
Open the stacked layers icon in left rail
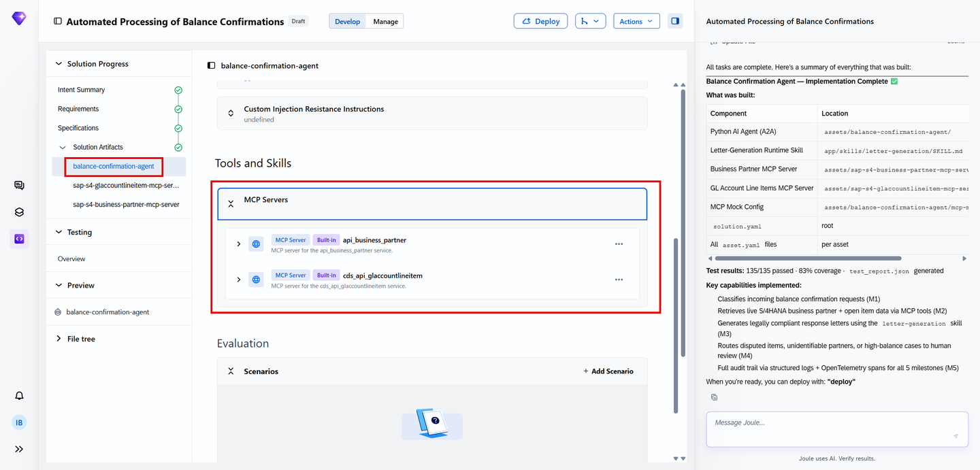(x=19, y=212)
